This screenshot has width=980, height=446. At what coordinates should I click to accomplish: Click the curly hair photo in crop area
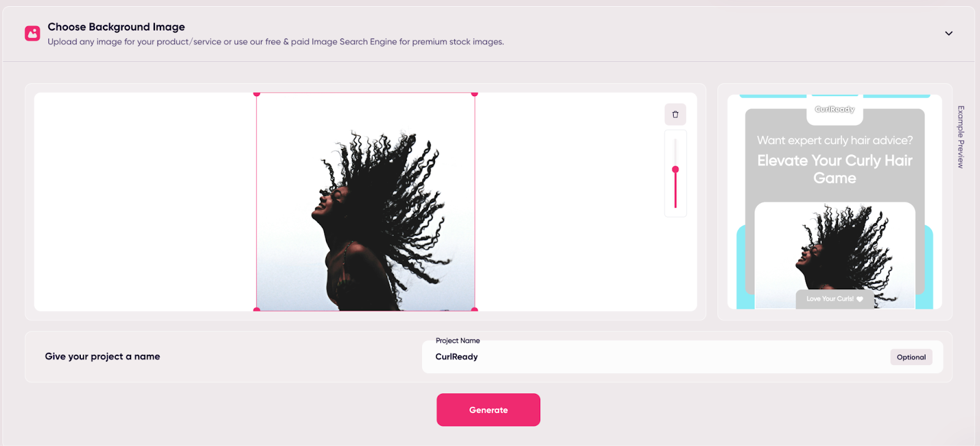tap(366, 202)
